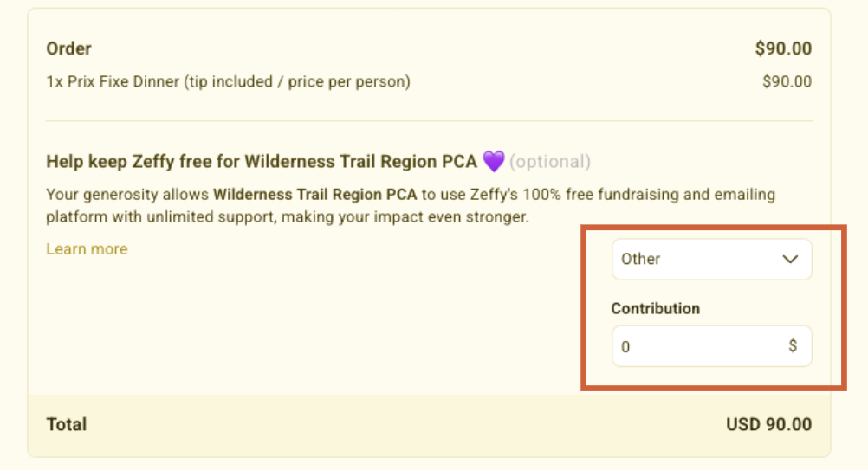The height and width of the screenshot is (470, 868).
Task: Click the "0" value in Contribution
Action: (626, 347)
